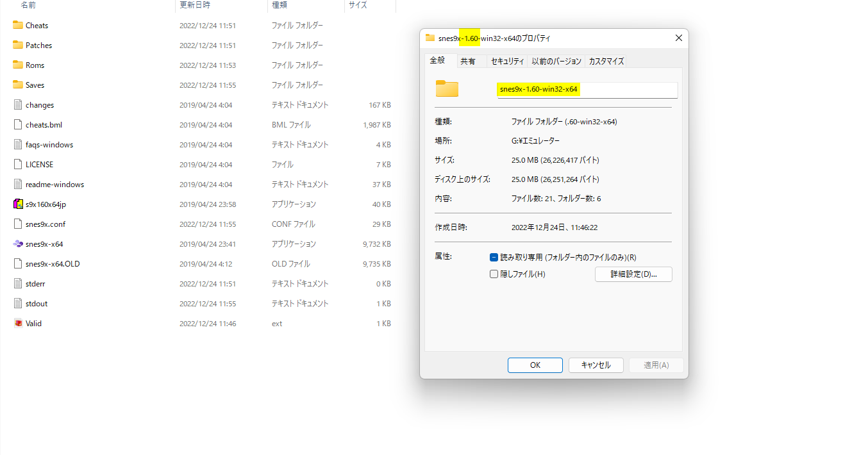Select the snes9x-x64 application icon

click(x=18, y=244)
